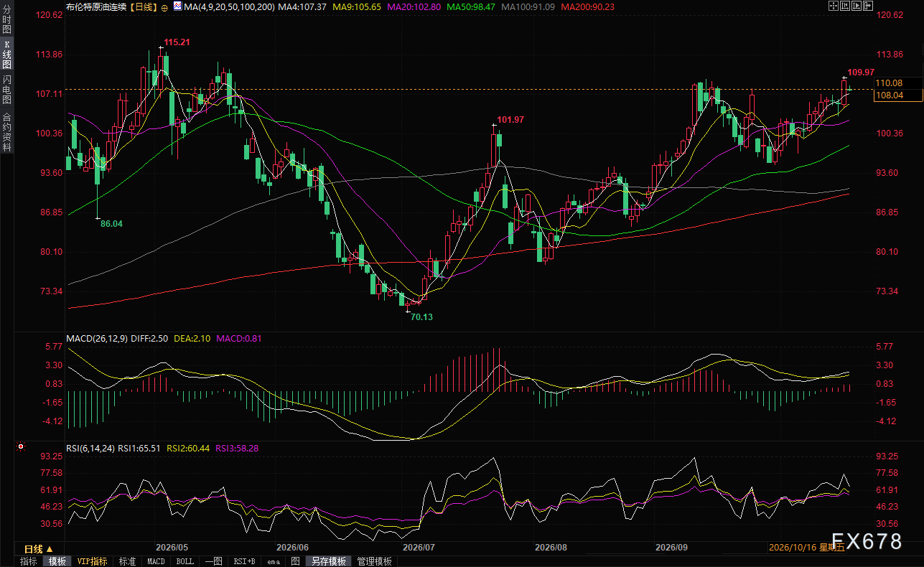The height and width of the screenshot is (567, 924).
Task: Click the 109.97 latest high label
Action: point(861,72)
